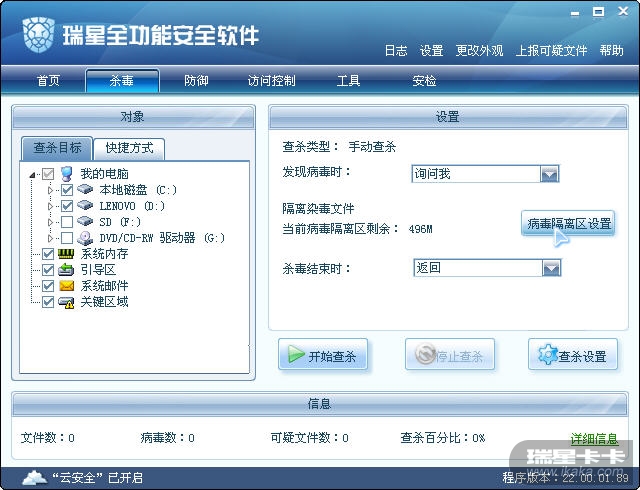
Task: Click the green play arrow on 开始查杀
Action: pyautogui.click(x=296, y=354)
